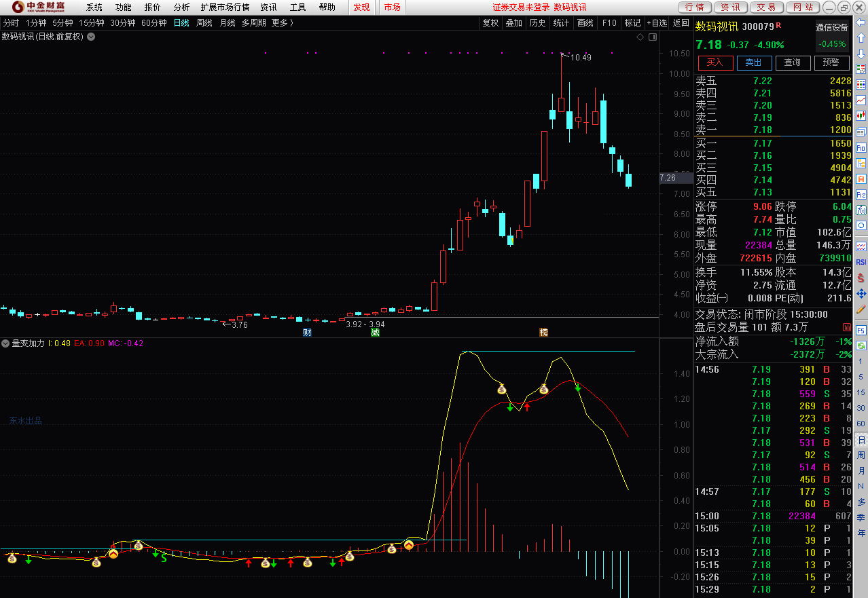Open the f(x) formula sidebar icon
868x598 pixels.
pyautogui.click(x=861, y=210)
